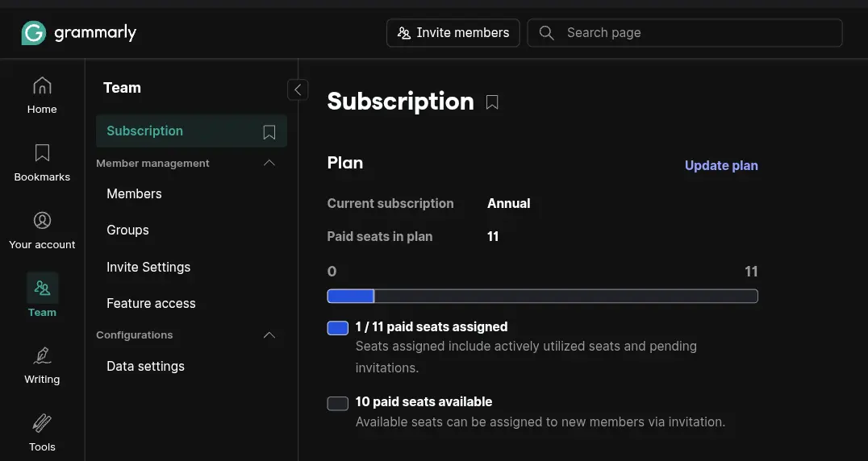Click the gray available seats swatch
This screenshot has width=868, height=461.
338,404
